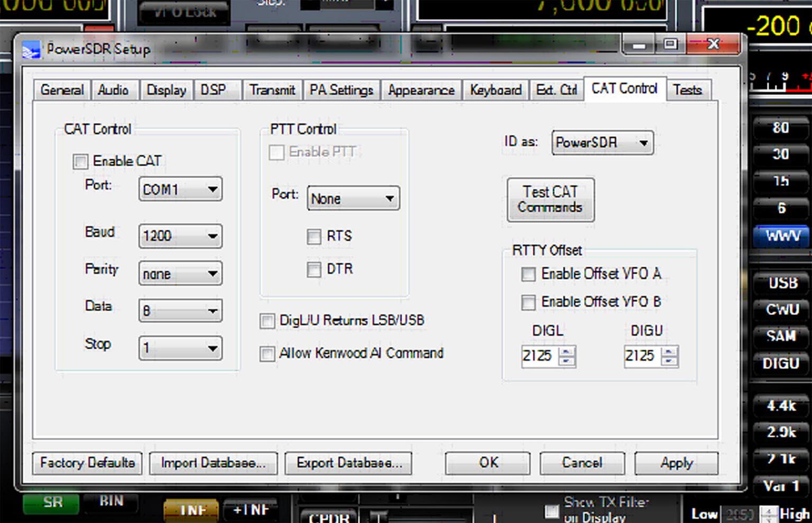
Task: Enable Offset VFO A checkbox
Action: 528,274
